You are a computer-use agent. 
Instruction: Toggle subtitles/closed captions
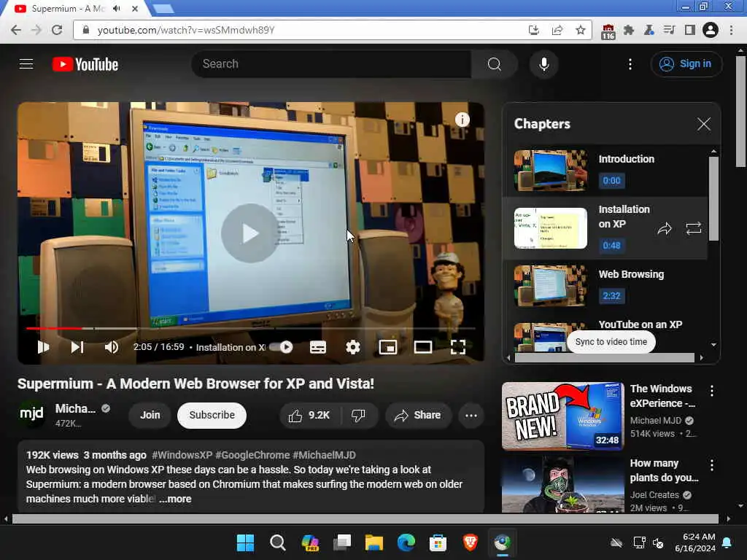(318, 347)
